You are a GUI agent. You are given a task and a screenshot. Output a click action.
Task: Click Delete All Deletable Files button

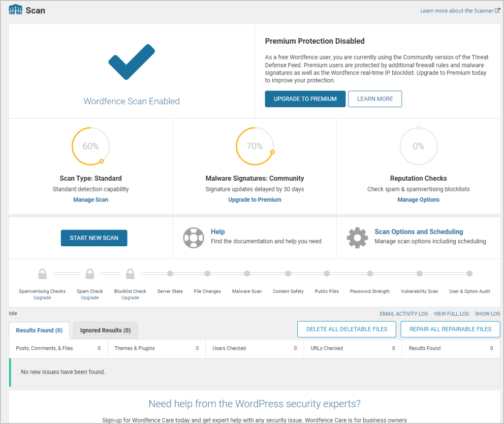346,329
